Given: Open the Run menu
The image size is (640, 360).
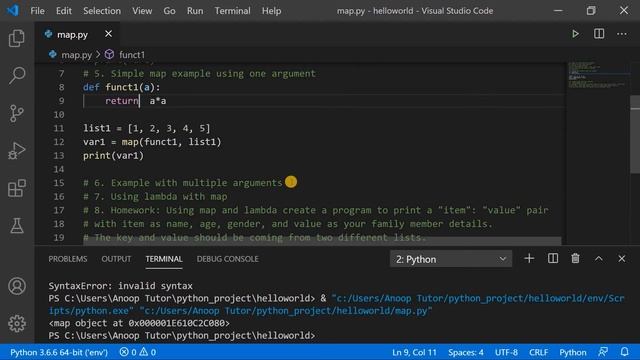Looking at the screenshot, I should 195,11.
